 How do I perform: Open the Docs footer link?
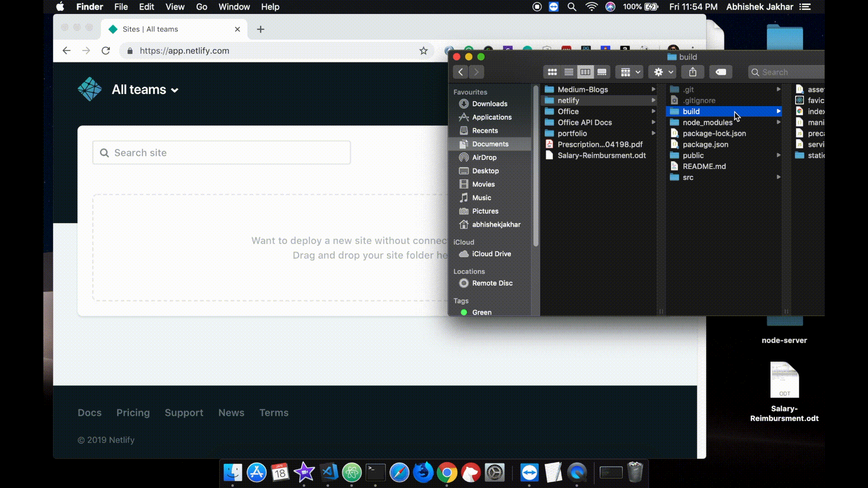tap(90, 413)
